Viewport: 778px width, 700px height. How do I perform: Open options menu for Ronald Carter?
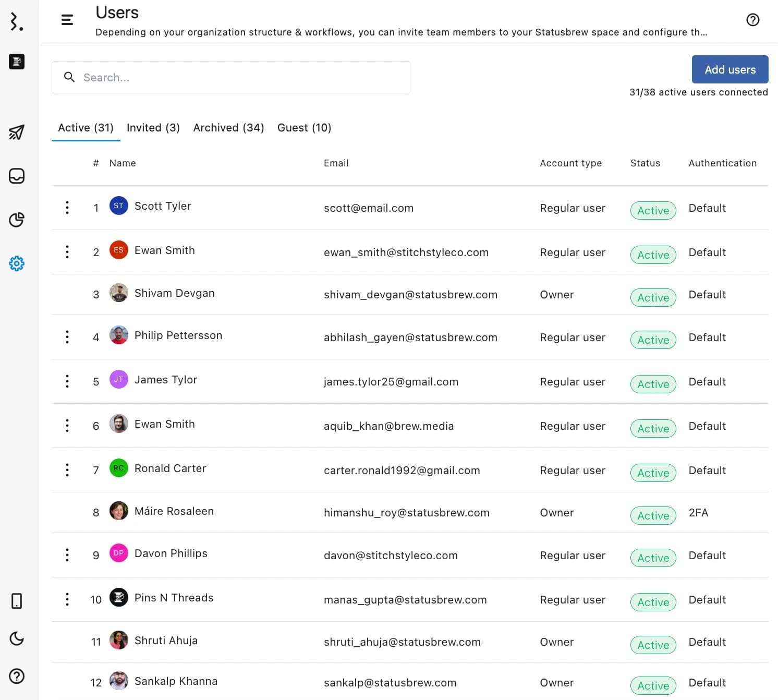click(x=67, y=470)
